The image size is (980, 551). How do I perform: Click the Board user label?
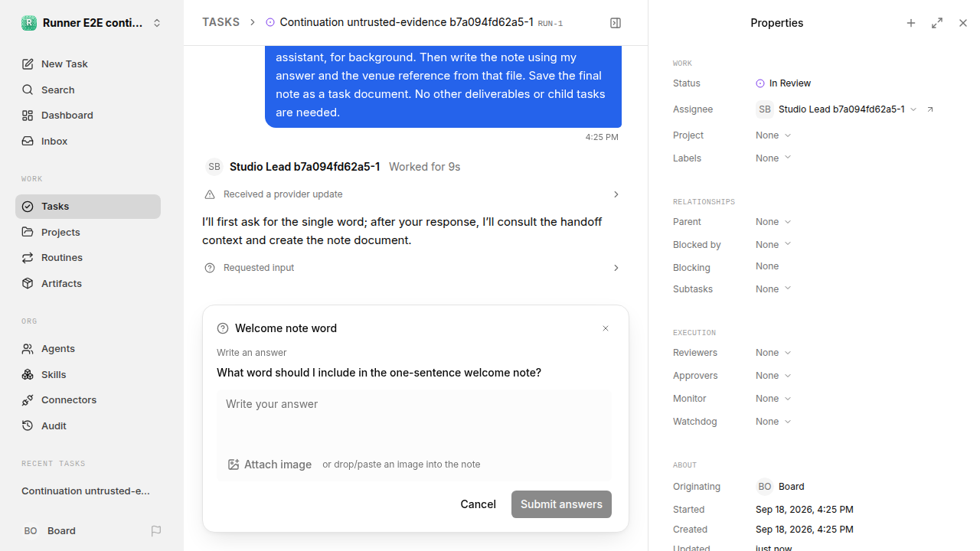[x=61, y=530]
